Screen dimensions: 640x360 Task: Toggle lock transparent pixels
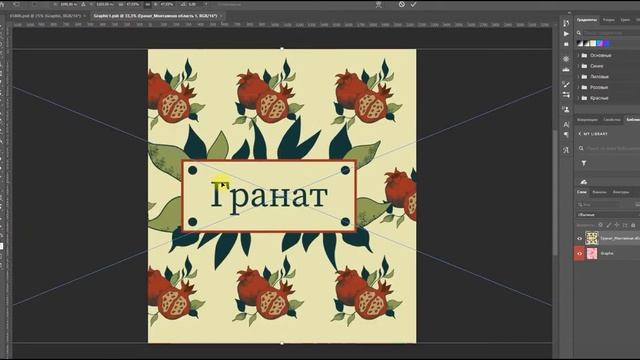(x=600, y=225)
